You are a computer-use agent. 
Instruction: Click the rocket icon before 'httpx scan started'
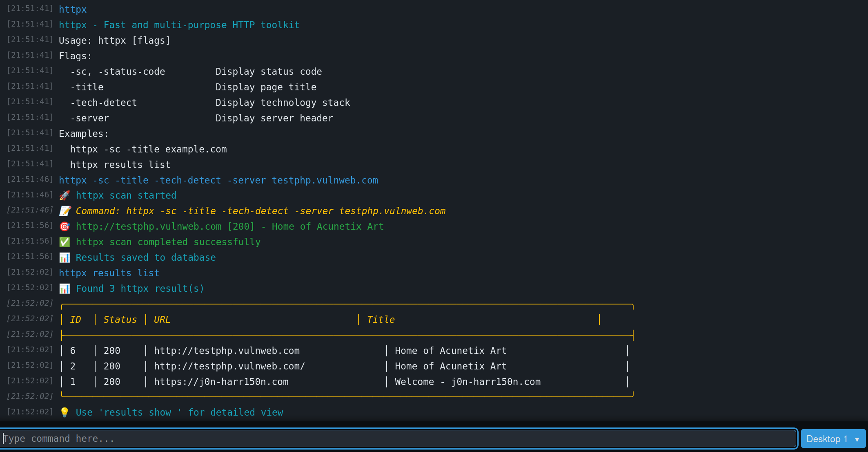(65, 195)
